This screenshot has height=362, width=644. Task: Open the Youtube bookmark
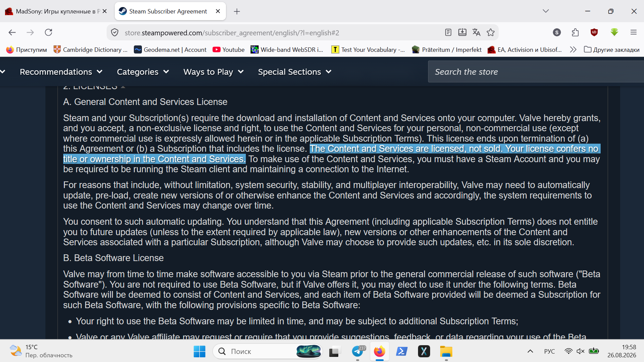tap(229, 49)
